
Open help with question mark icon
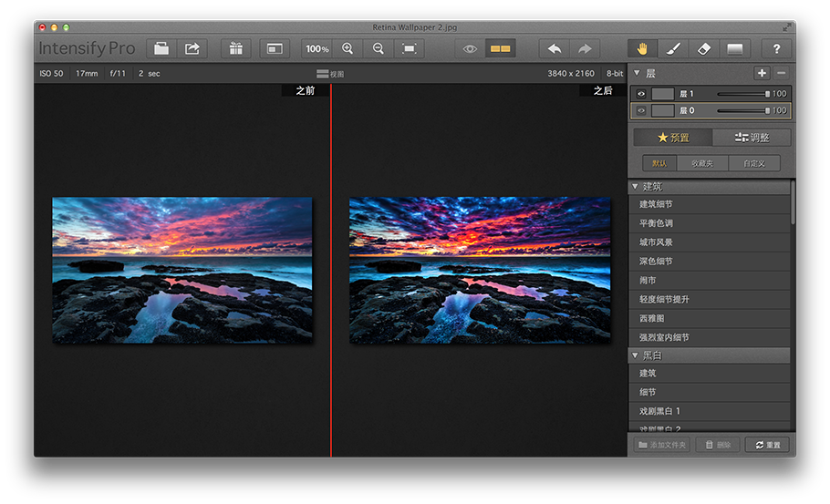click(x=776, y=48)
